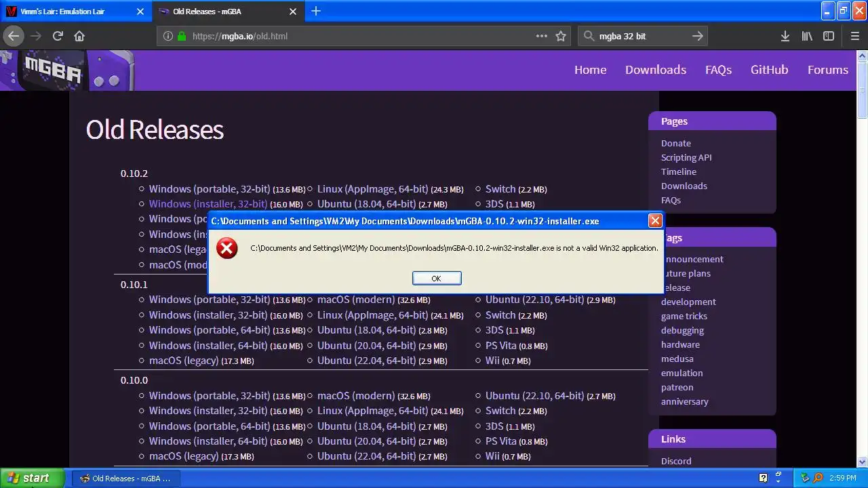The image size is (868, 488).
Task: Download 0.10.0 Linux AppImage 64-bit
Action: tap(373, 411)
